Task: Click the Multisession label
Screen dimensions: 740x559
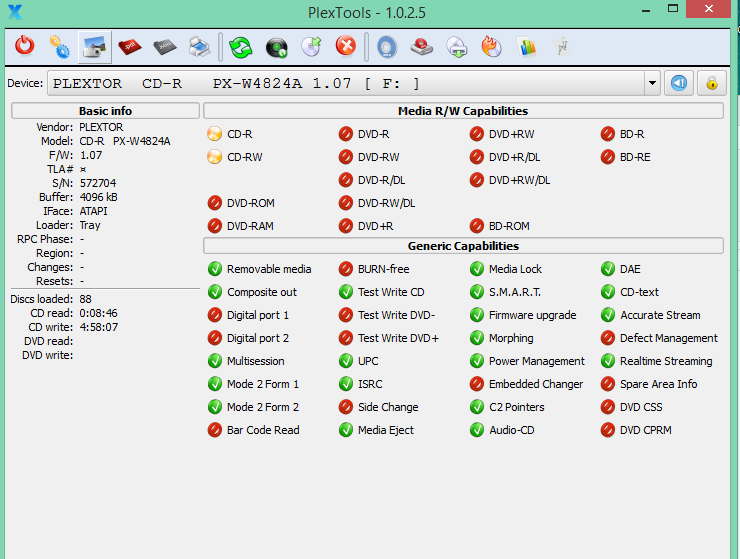Action: click(x=256, y=361)
